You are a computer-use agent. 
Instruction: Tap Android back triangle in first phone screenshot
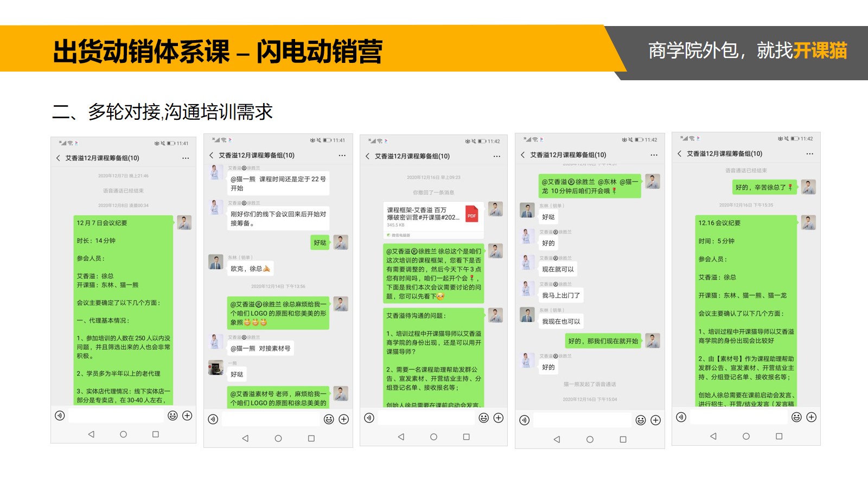91,434
